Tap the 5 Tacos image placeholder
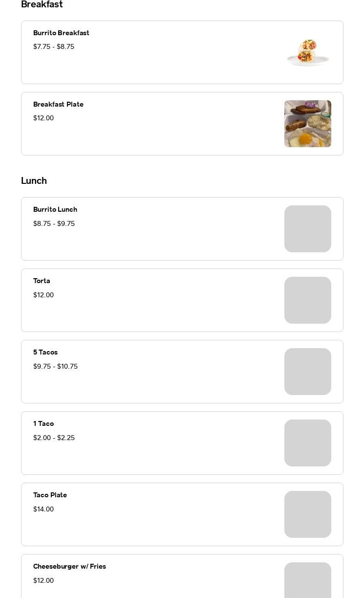The width and height of the screenshot is (364, 598). [307, 372]
